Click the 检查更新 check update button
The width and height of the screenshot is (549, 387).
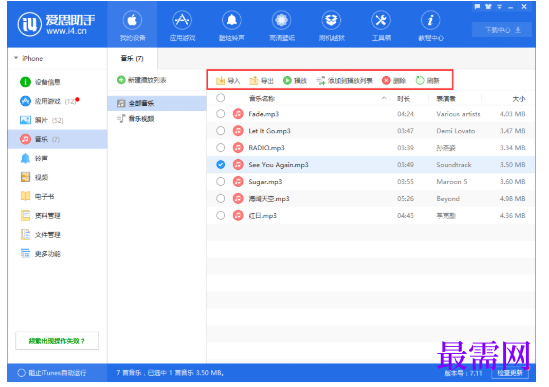[x=510, y=373]
